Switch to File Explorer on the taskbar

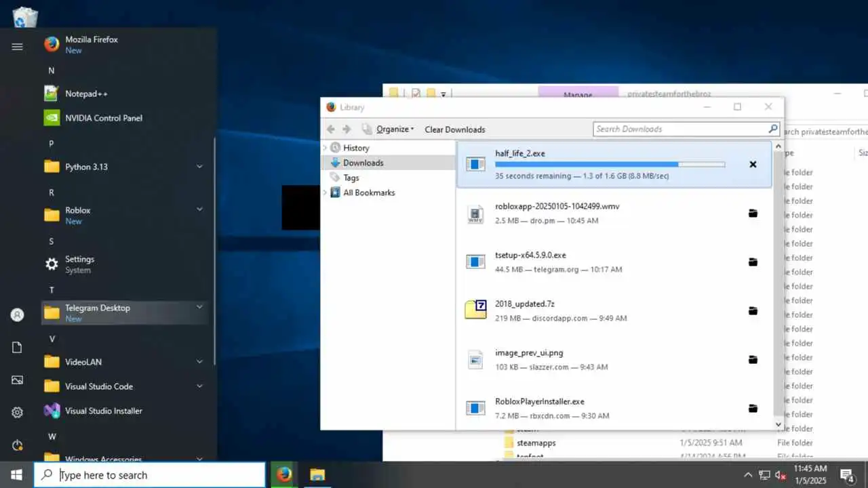click(x=317, y=474)
